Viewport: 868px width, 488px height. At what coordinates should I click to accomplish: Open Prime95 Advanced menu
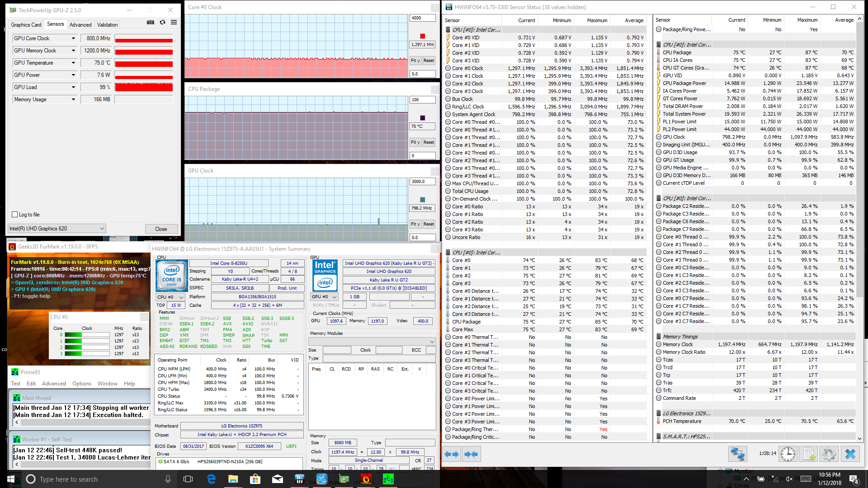click(54, 384)
